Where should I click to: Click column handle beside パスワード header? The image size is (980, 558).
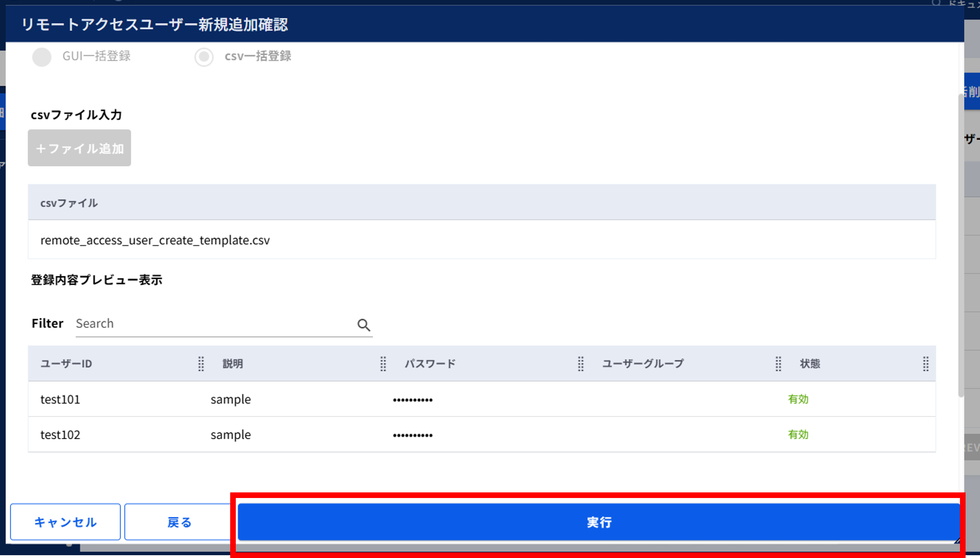coord(580,364)
